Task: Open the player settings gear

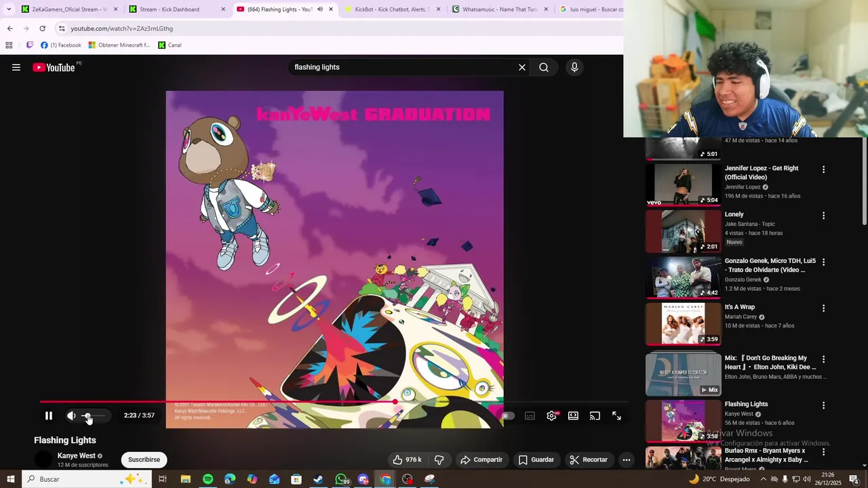Action: 551,415
